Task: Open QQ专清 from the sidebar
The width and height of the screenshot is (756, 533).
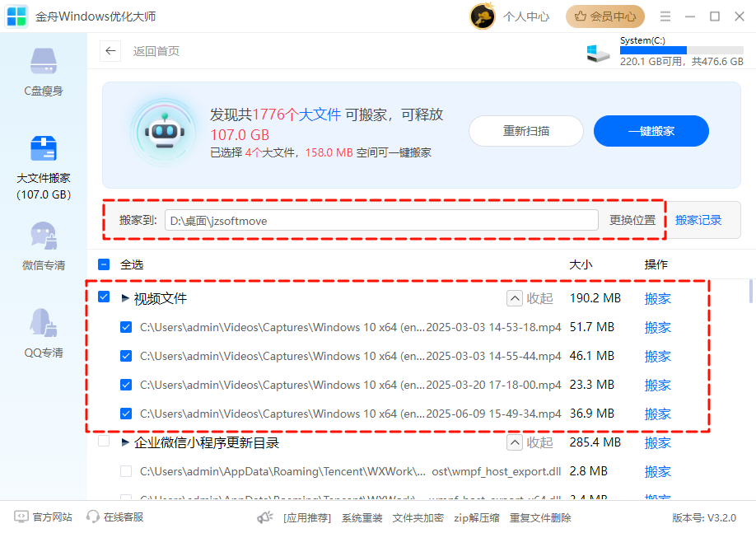Action: click(43, 334)
